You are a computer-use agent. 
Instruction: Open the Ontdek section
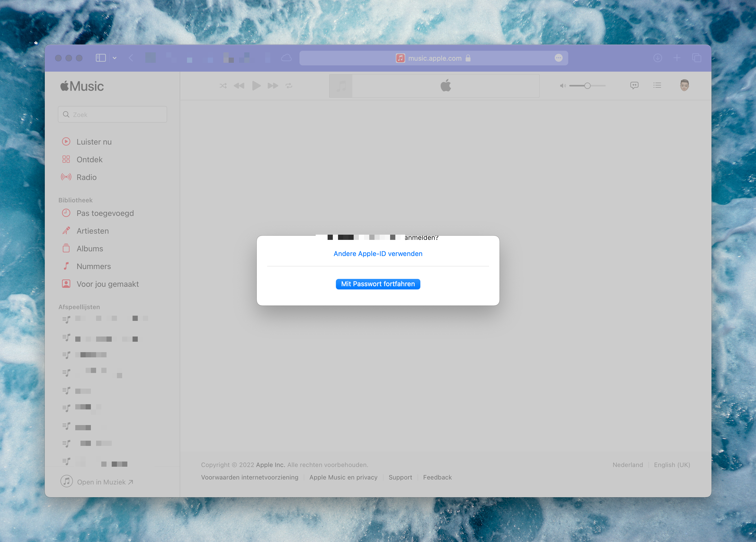[89, 159]
